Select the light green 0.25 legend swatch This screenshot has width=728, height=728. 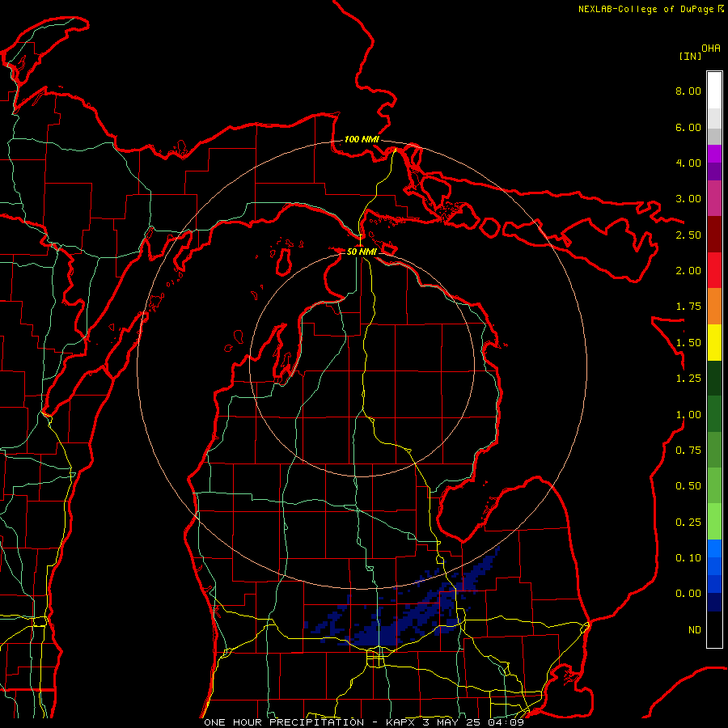click(714, 522)
